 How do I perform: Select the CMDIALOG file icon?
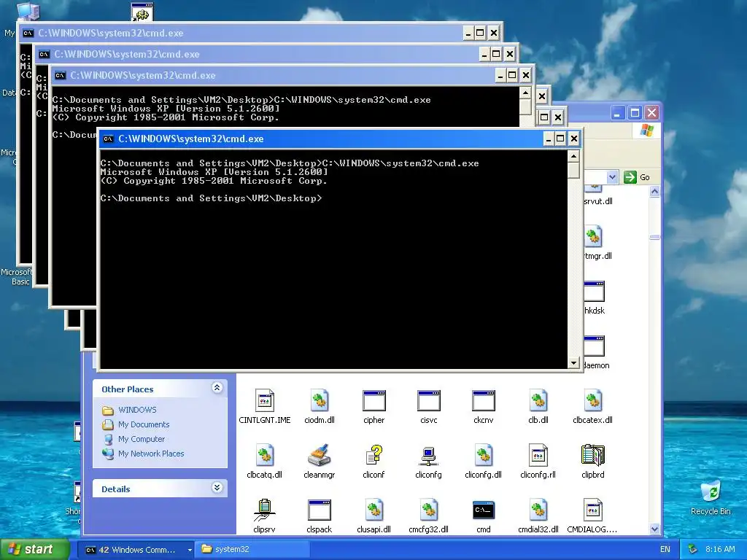(x=593, y=510)
